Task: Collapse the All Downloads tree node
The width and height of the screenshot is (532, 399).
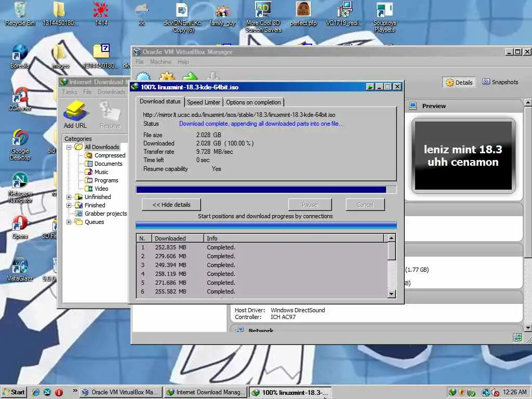Action: point(69,147)
